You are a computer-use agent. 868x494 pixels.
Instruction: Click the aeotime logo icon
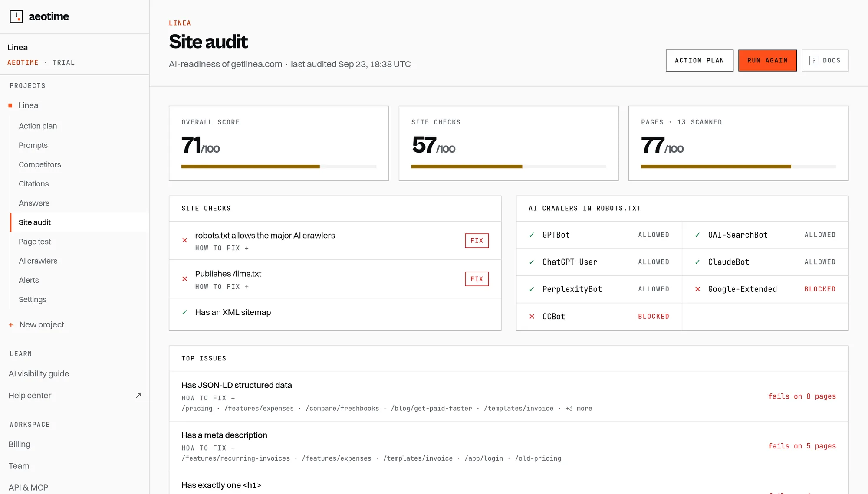coord(16,16)
